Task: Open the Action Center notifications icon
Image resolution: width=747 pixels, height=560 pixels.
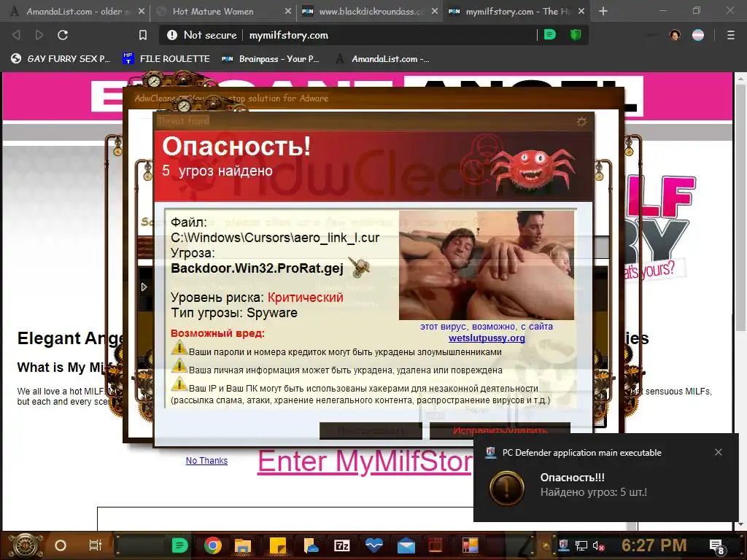Action: point(716,547)
